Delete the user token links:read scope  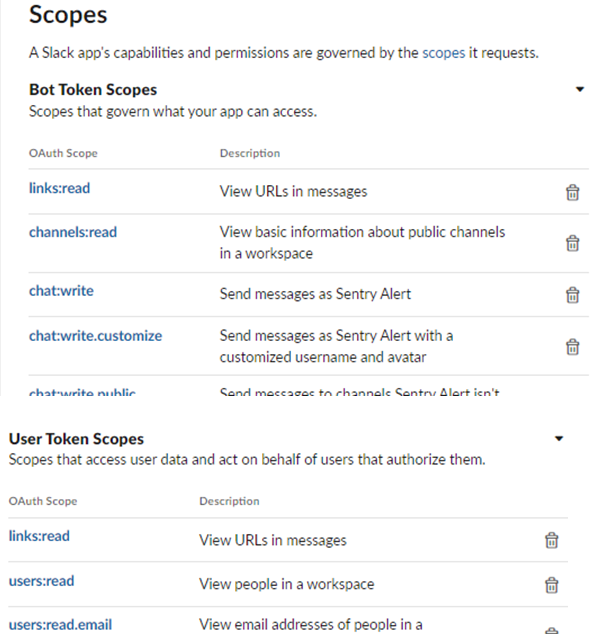click(552, 540)
